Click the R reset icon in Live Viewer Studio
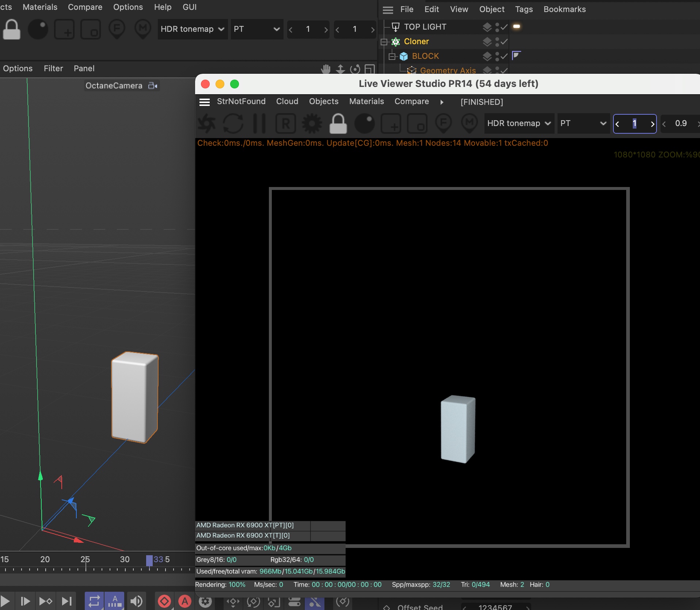 tap(286, 123)
